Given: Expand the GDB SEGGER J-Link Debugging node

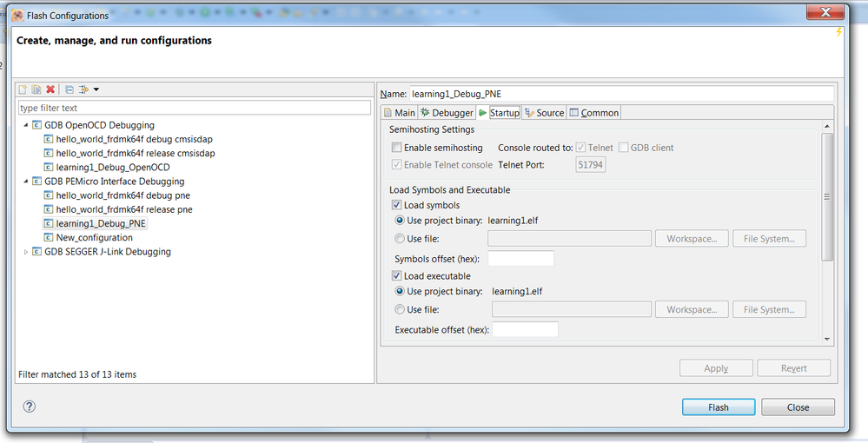Looking at the screenshot, I should click(25, 252).
